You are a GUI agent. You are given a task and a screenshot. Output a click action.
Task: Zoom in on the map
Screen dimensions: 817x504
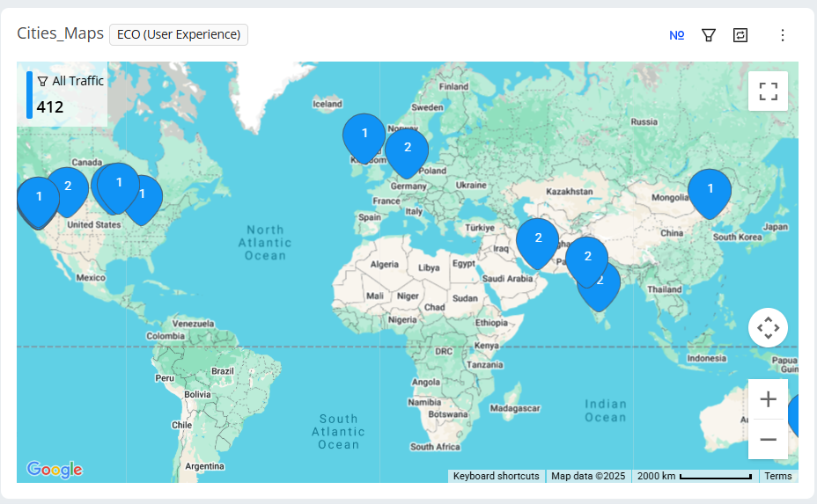tap(768, 399)
